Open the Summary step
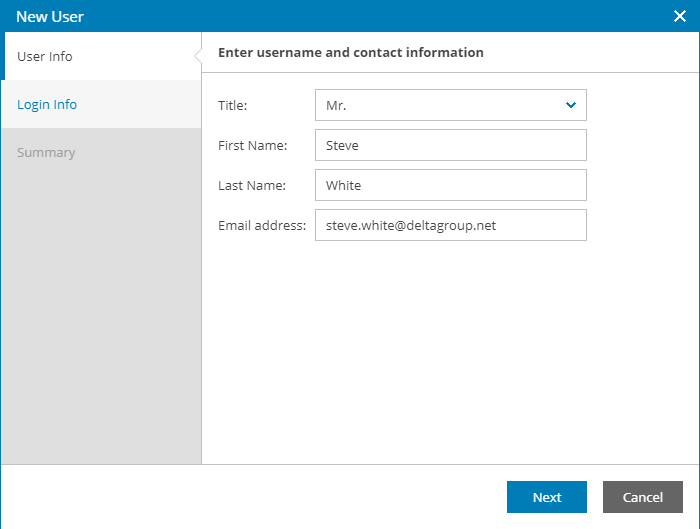700x529 pixels. pyautogui.click(x=46, y=152)
